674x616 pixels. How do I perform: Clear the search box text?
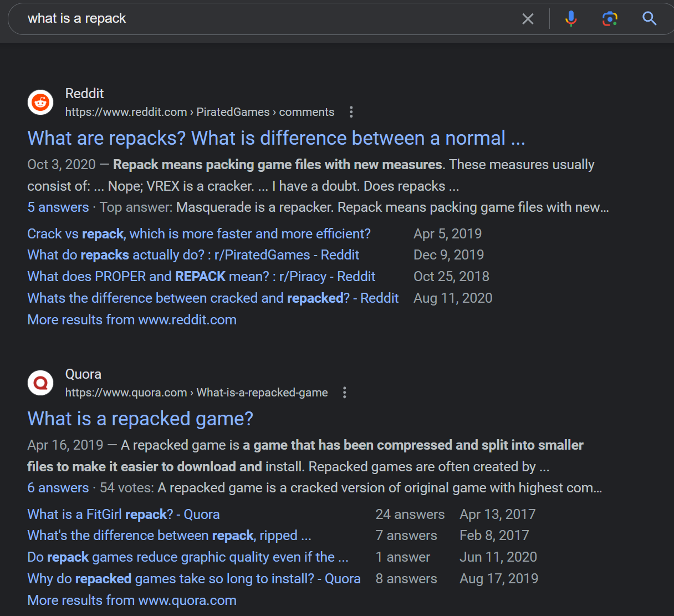528,19
